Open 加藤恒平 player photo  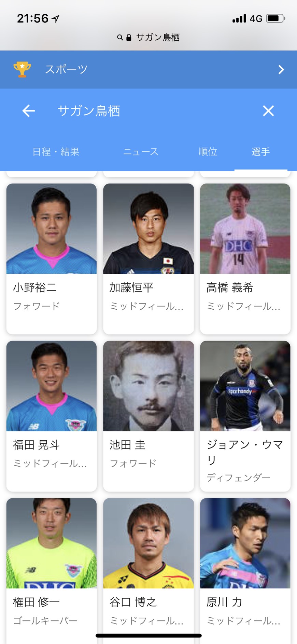pos(148,229)
